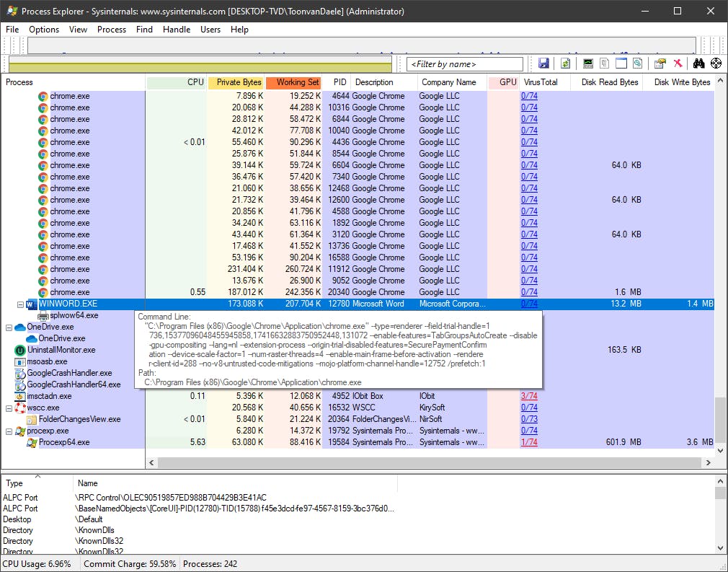
Task: Collapse the procexp.exe tree node
Action: click(x=9, y=431)
